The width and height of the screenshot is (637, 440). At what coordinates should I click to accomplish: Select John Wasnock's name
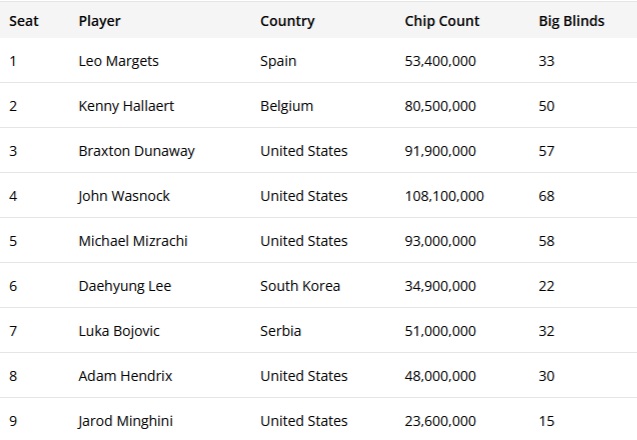[x=124, y=196]
